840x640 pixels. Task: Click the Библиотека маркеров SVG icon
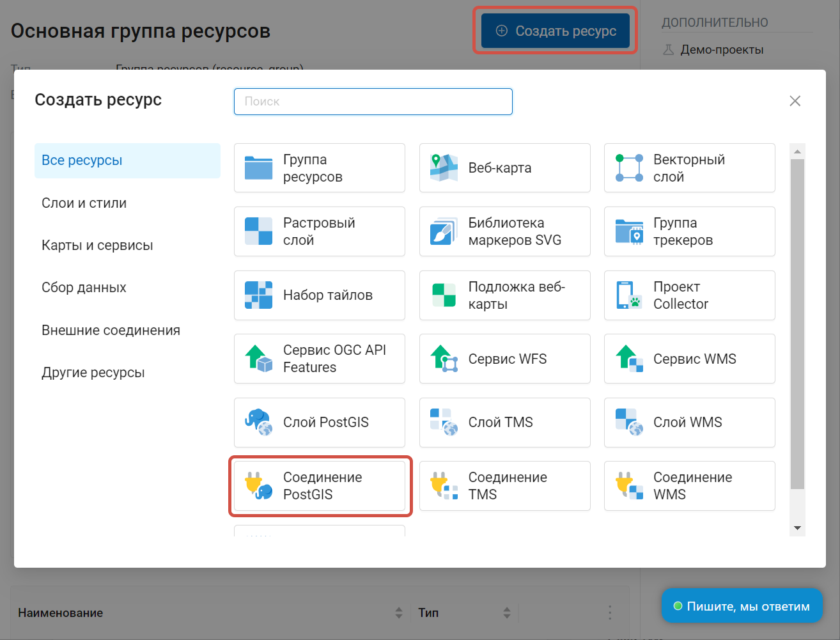pyautogui.click(x=444, y=231)
